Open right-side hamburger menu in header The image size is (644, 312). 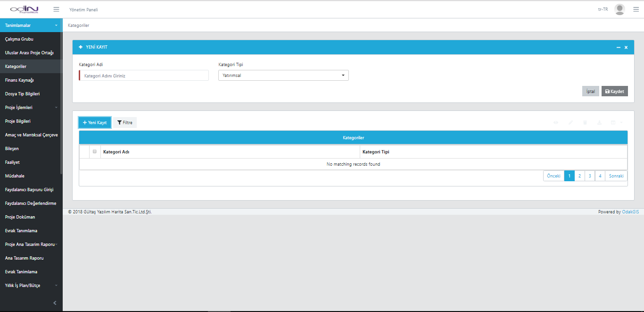636,9
